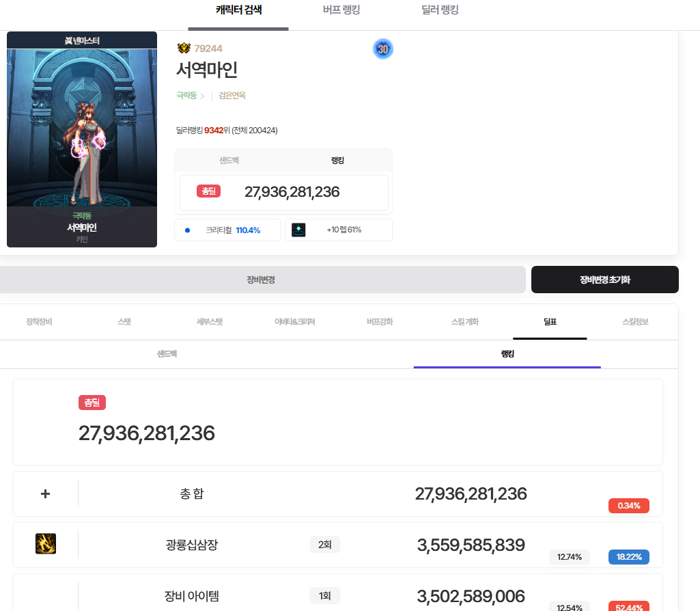Click the red 0.34% badge
This screenshot has width=700, height=611.
tap(628, 506)
